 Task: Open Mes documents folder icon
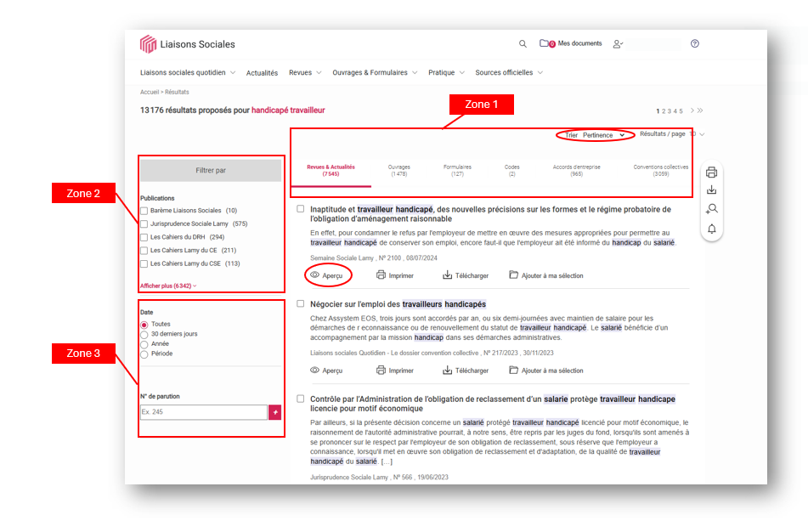point(547,43)
